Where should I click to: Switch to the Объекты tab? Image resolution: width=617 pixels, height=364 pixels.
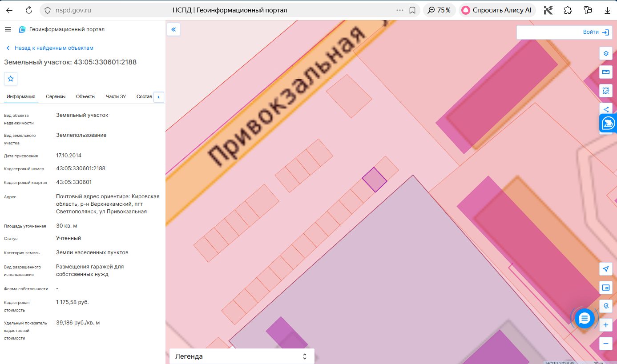tap(85, 96)
